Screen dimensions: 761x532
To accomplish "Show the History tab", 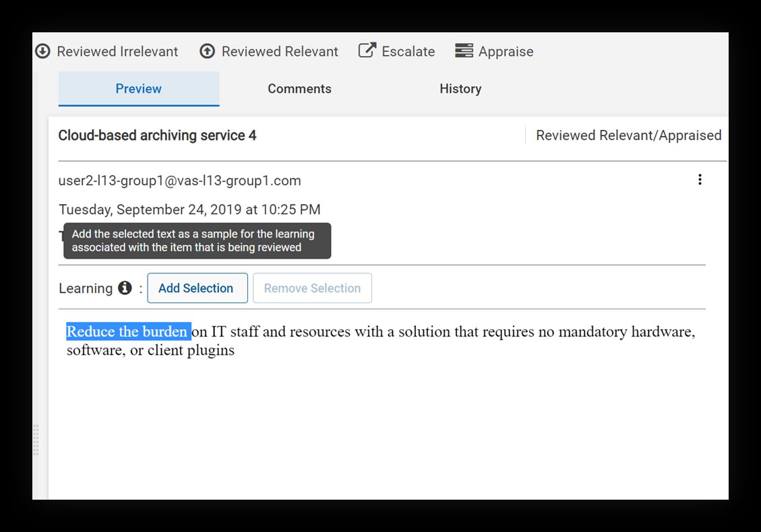I will [460, 89].
